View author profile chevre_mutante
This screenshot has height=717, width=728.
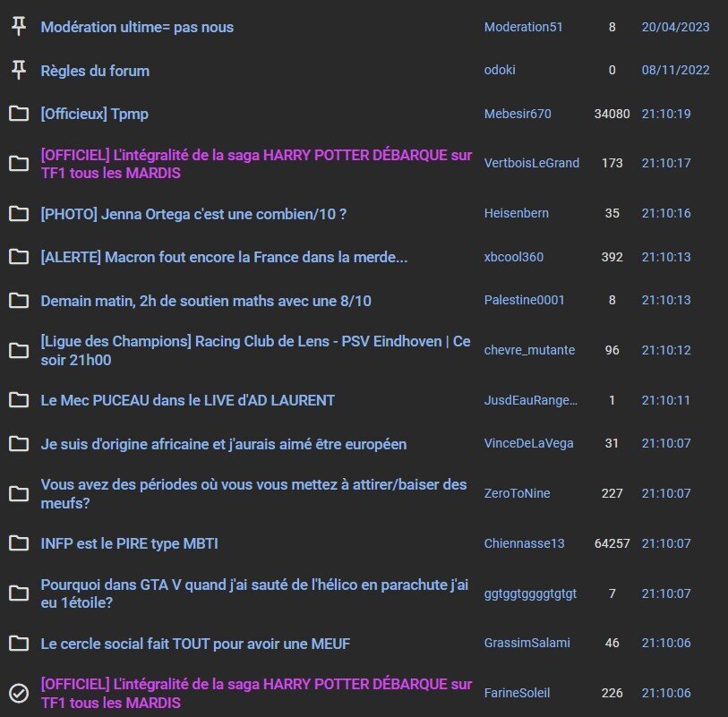529,350
